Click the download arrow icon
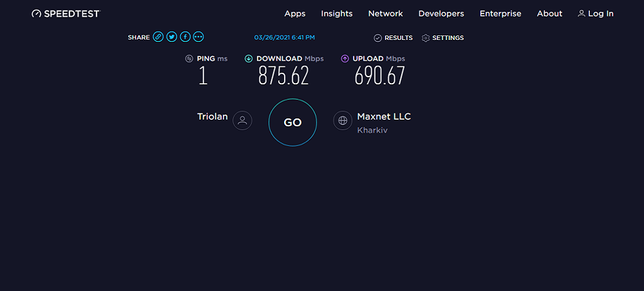The width and height of the screenshot is (644, 291). [249, 59]
